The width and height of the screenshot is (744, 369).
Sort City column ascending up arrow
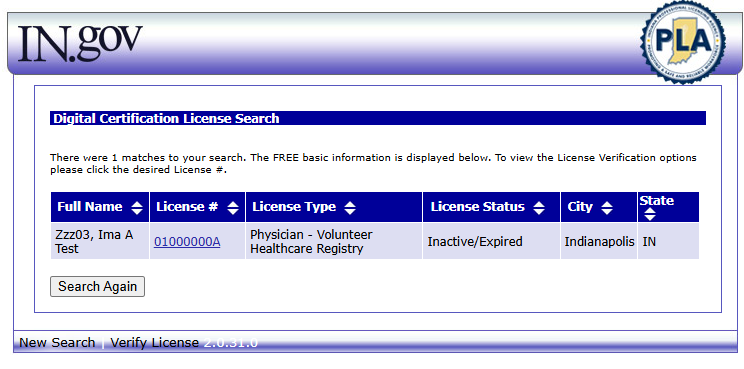point(607,204)
